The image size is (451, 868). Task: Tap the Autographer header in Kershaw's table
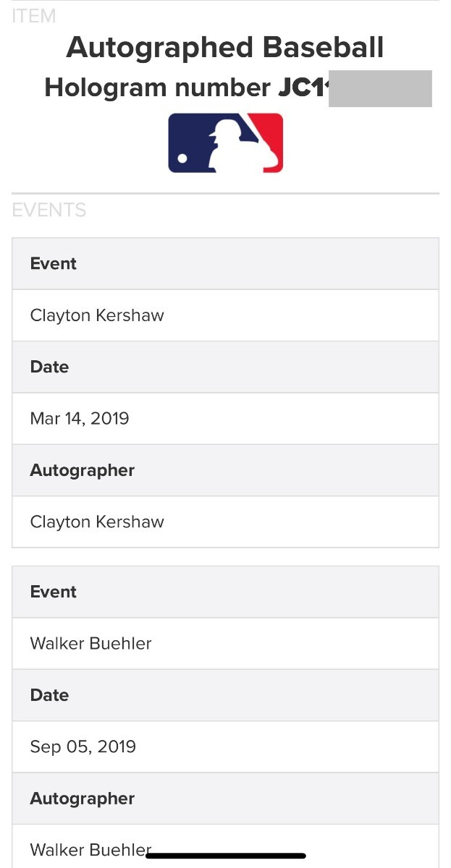(x=83, y=471)
